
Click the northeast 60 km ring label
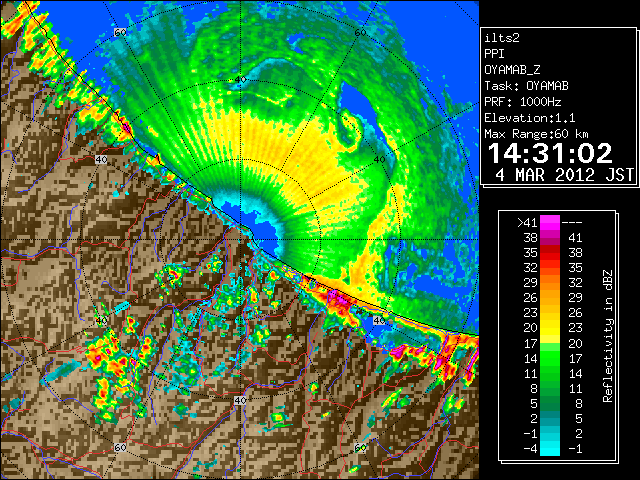360,32
